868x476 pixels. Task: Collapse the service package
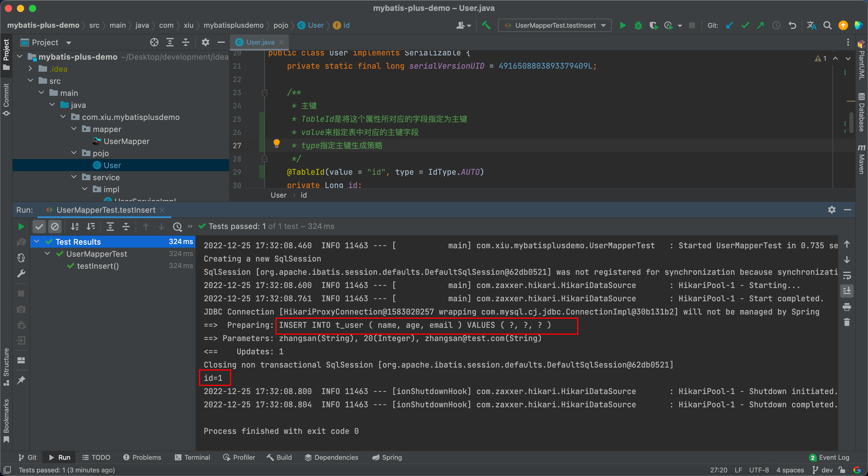click(74, 177)
